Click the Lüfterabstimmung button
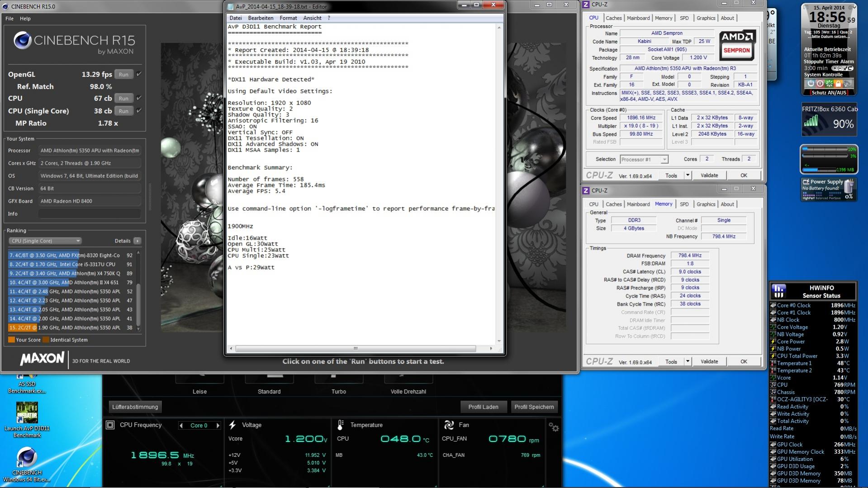This screenshot has height=488, width=868. [x=135, y=407]
